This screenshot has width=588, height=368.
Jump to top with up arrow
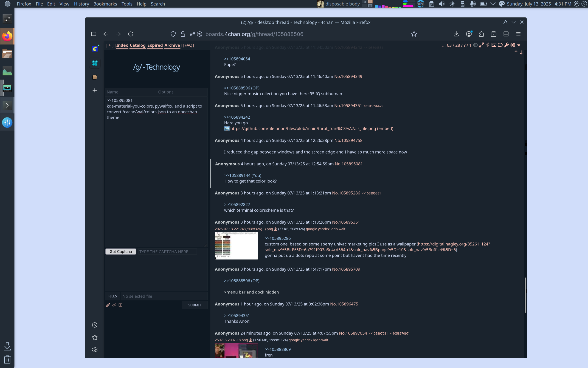(x=516, y=53)
